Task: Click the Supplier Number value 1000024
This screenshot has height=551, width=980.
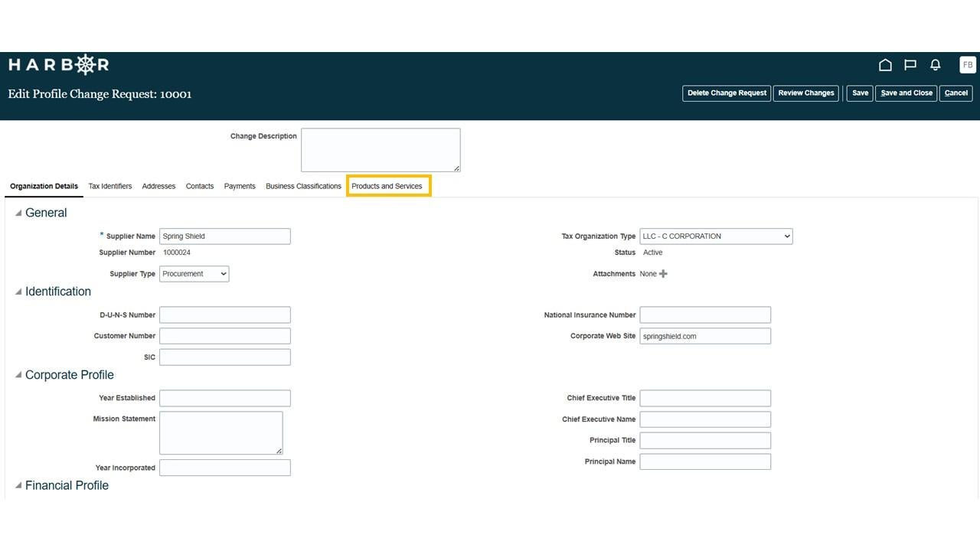Action: (177, 253)
